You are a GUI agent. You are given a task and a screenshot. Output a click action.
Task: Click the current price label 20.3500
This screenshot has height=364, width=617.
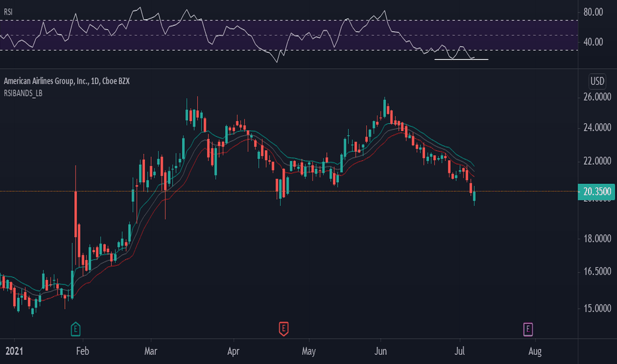point(596,192)
